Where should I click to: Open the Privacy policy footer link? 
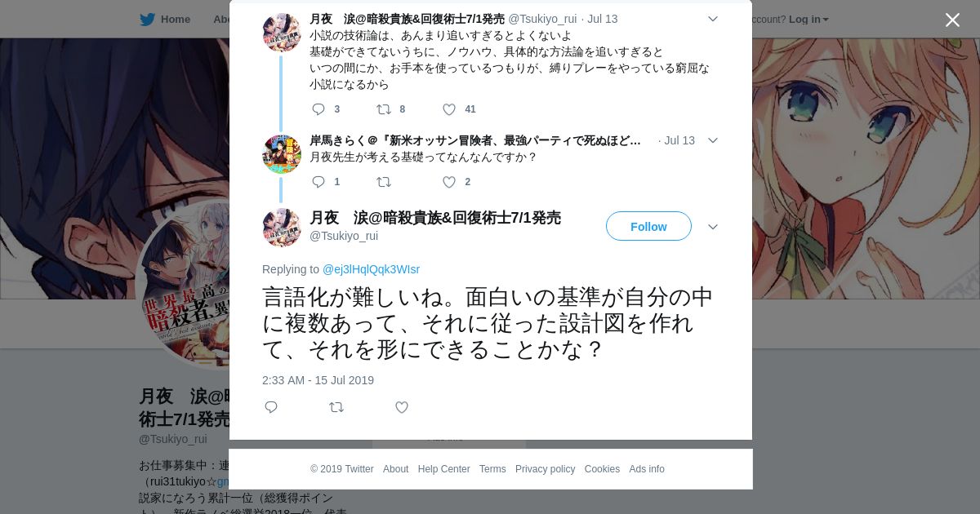click(x=545, y=469)
